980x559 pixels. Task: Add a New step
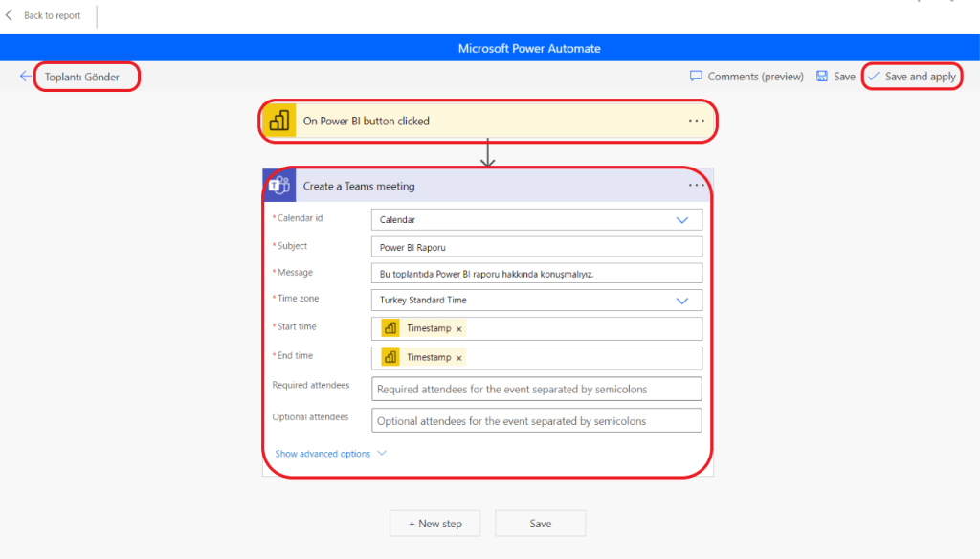435,524
